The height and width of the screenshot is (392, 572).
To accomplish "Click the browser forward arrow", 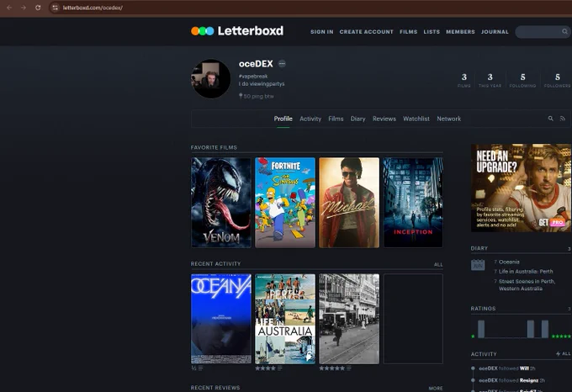I will (x=24, y=8).
